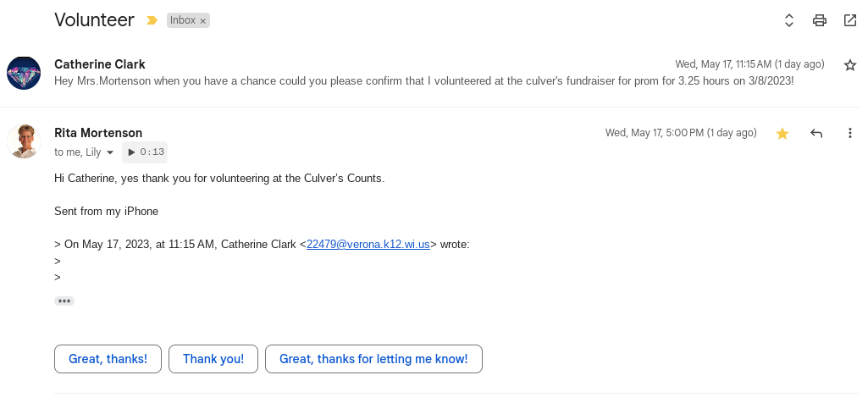
Task: Expand or collapse all messages
Action: point(788,20)
